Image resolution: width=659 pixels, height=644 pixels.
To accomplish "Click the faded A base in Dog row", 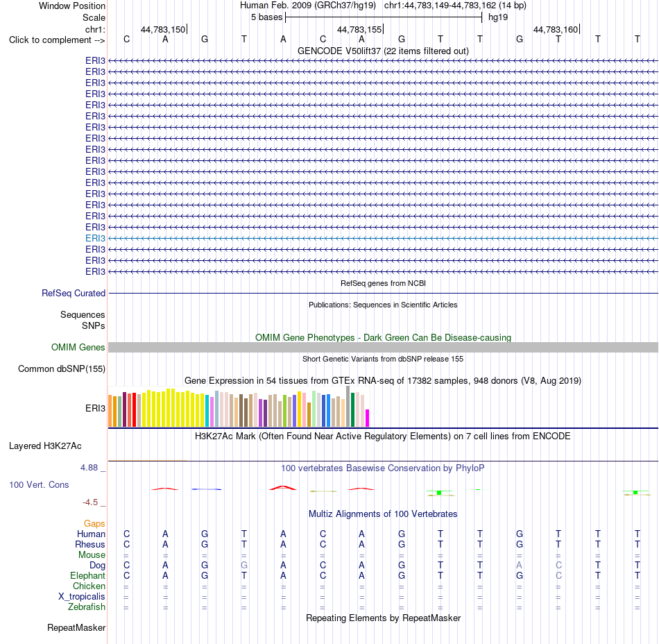I will [519, 566].
